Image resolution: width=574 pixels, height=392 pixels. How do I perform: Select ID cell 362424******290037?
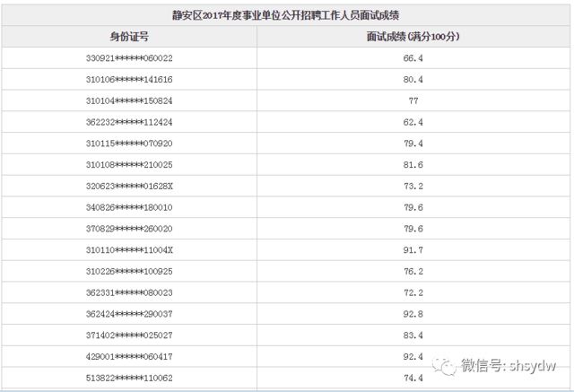pos(129,314)
